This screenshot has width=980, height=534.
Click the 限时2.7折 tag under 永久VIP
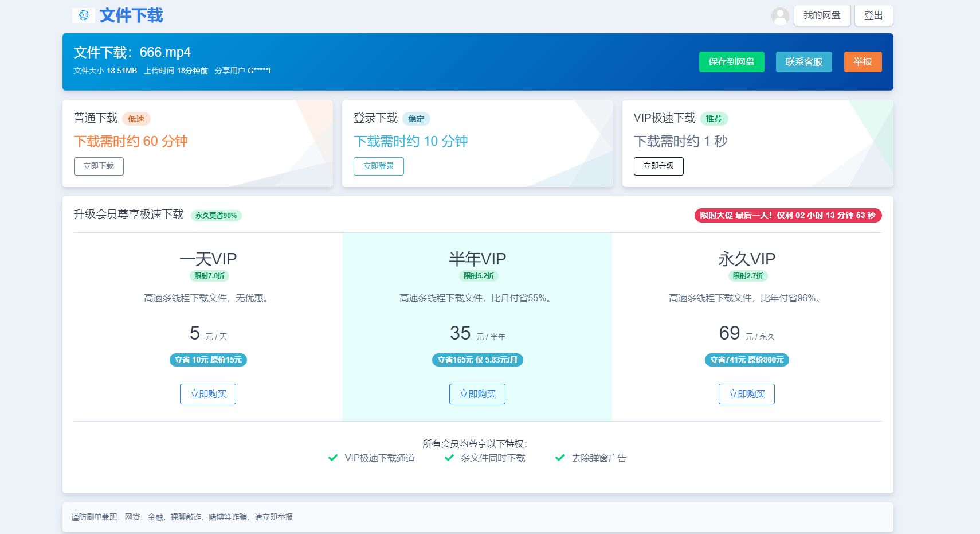tap(747, 276)
